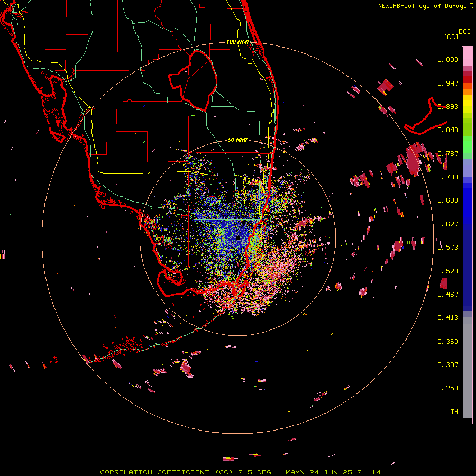Click the 0.733 scale value
The image size is (476, 476).
[448, 177]
